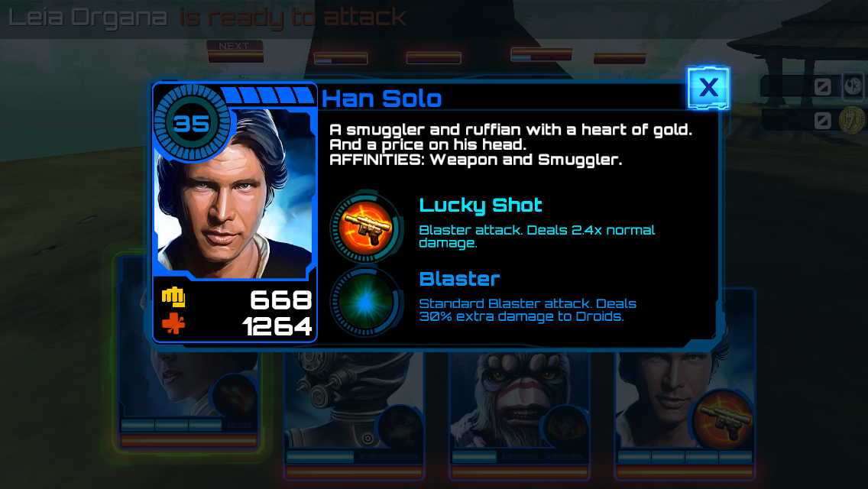Click the yellow fist attack stat icon

point(173,297)
